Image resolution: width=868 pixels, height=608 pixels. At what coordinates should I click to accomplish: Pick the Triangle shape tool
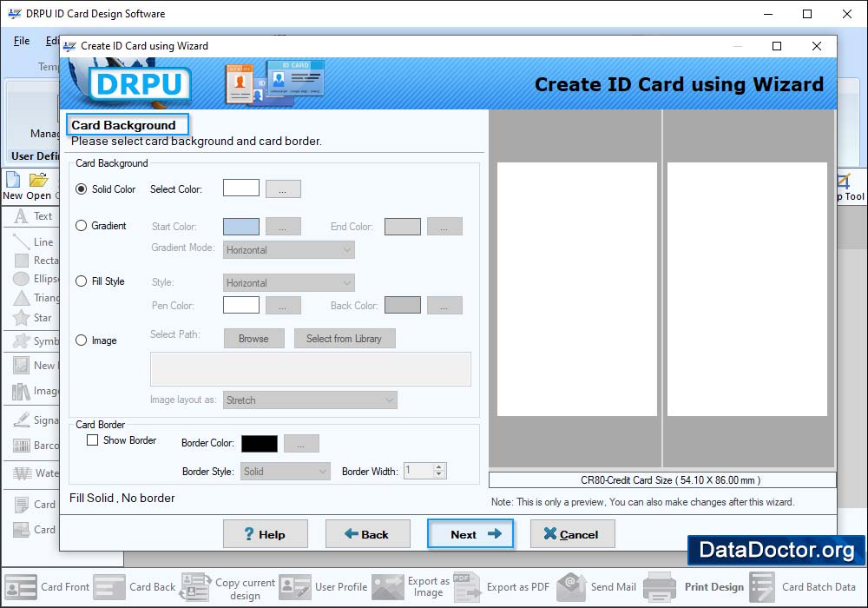pos(36,298)
